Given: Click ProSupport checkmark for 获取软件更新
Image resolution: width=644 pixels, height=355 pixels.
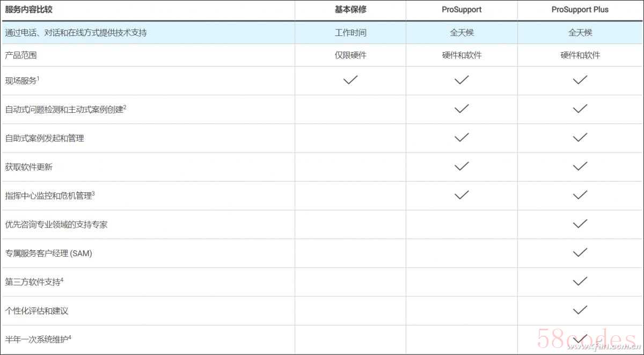Looking at the screenshot, I should coord(462,166).
